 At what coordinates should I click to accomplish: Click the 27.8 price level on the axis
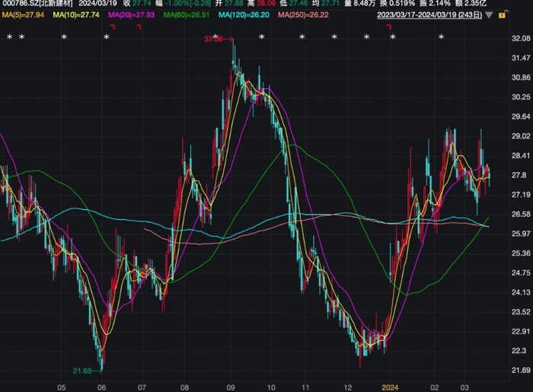coord(520,175)
